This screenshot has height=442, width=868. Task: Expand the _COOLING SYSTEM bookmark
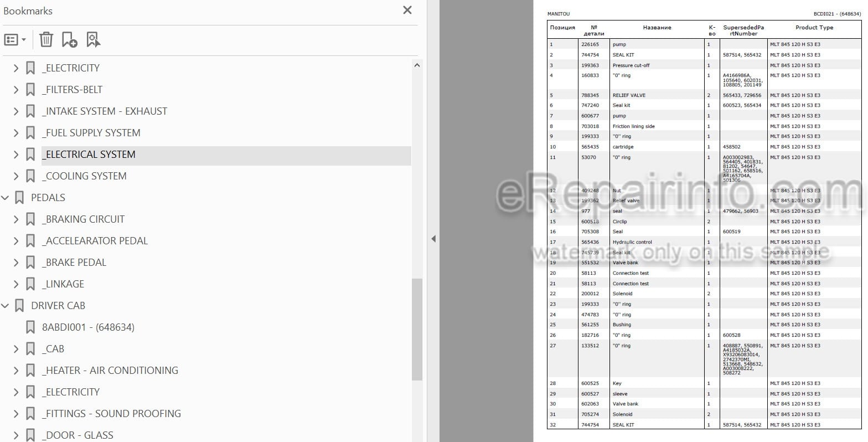(16, 176)
